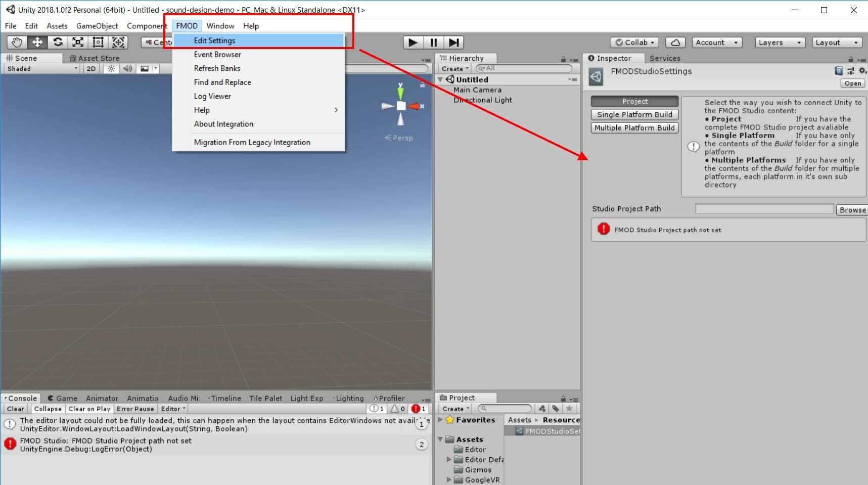Open the Layers dropdown
Viewport: 868px width, 485px height.
click(780, 42)
